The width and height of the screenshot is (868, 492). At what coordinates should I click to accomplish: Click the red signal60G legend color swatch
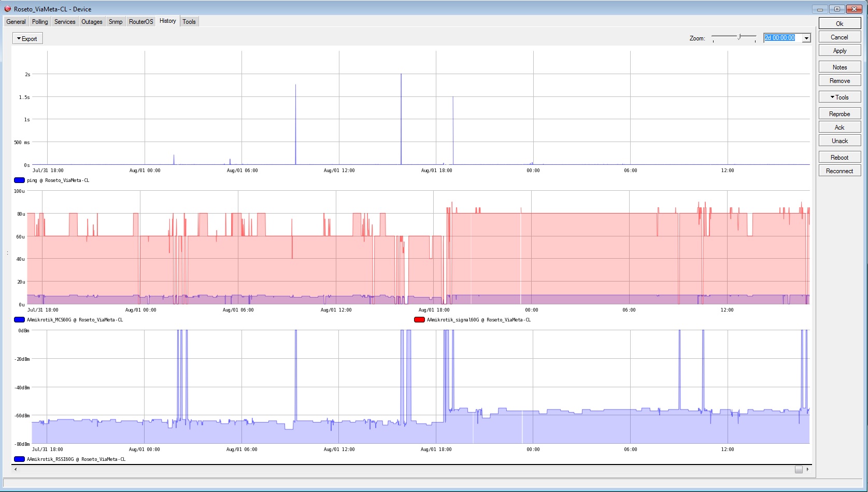coord(419,320)
